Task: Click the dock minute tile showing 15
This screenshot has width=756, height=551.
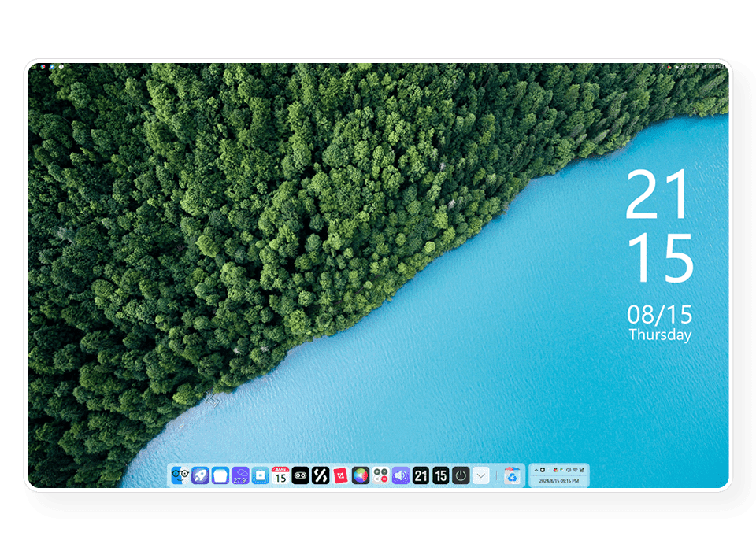Action: point(441,475)
